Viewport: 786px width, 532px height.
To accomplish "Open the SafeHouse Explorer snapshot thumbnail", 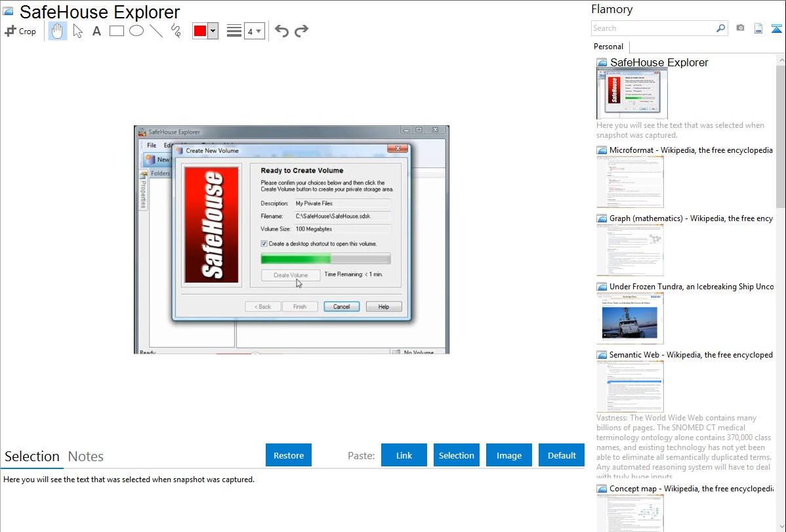I will click(632, 94).
